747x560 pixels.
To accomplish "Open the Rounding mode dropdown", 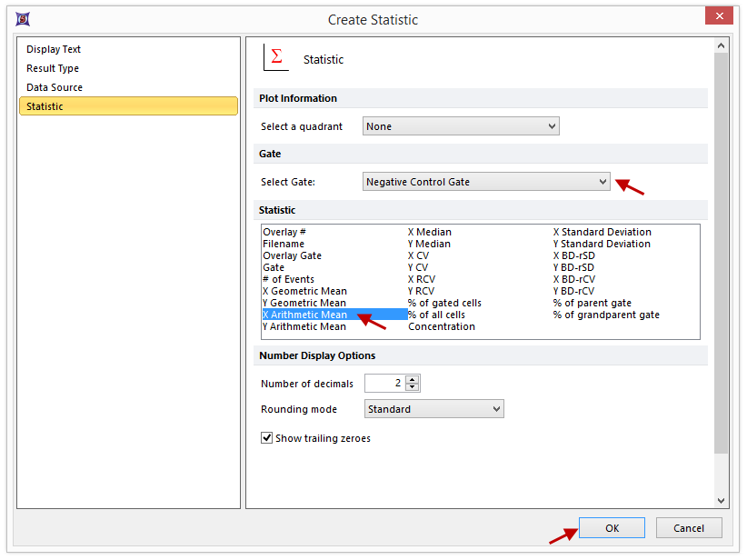I will [433, 409].
